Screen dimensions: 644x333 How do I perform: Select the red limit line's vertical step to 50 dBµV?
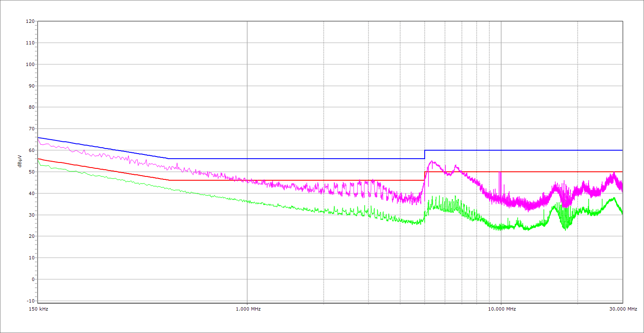point(425,176)
